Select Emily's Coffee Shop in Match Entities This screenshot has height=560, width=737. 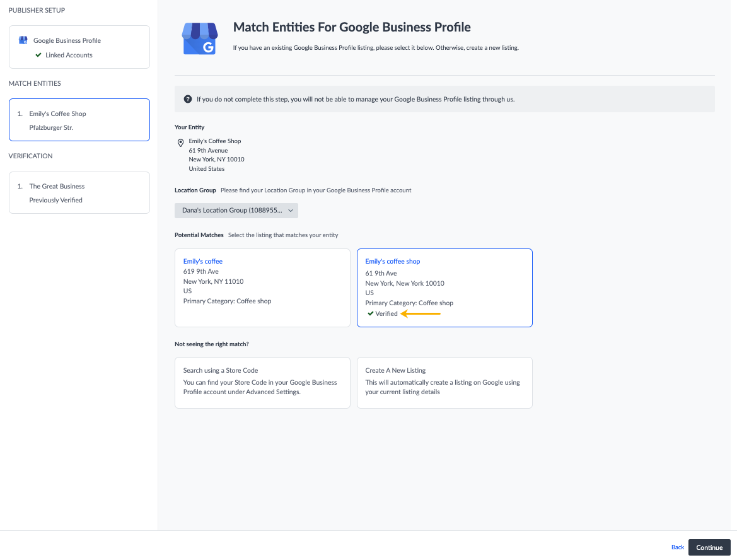pyautogui.click(x=79, y=120)
